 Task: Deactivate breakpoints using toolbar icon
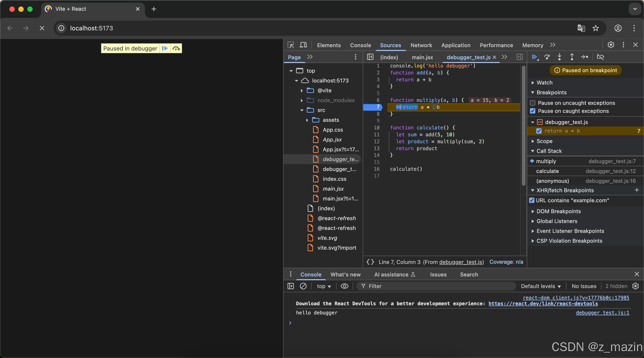(600, 57)
